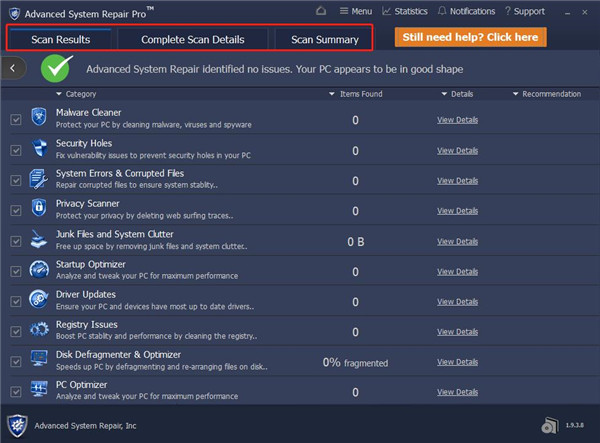Click the Startup Optimizer gauge icon
The height and width of the screenshot is (443, 600).
pyautogui.click(x=38, y=269)
